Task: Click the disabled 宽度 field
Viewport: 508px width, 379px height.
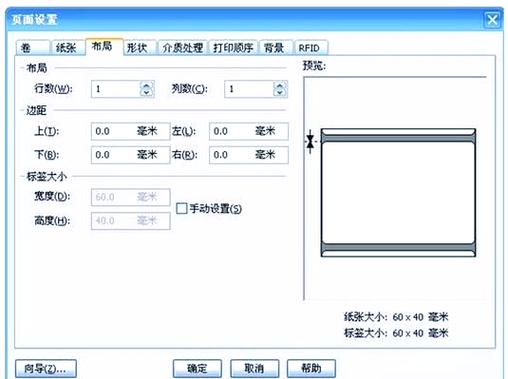Action: click(x=130, y=197)
